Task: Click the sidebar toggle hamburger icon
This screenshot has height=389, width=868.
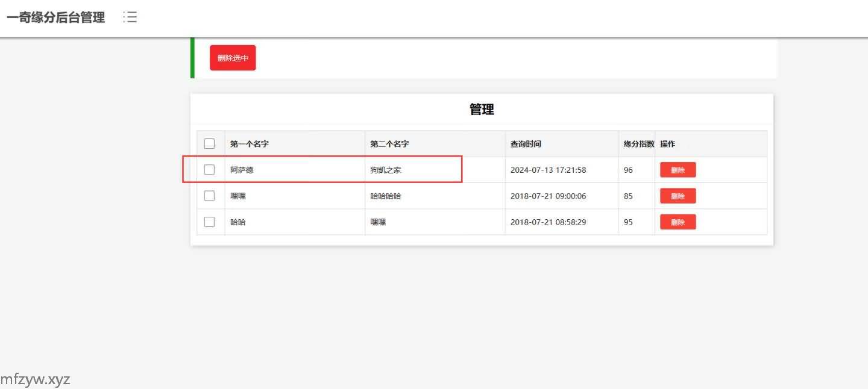Action: click(130, 17)
